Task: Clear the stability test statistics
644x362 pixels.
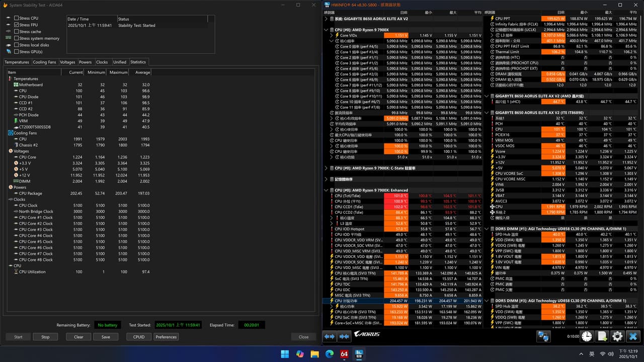Action: [x=78, y=337]
